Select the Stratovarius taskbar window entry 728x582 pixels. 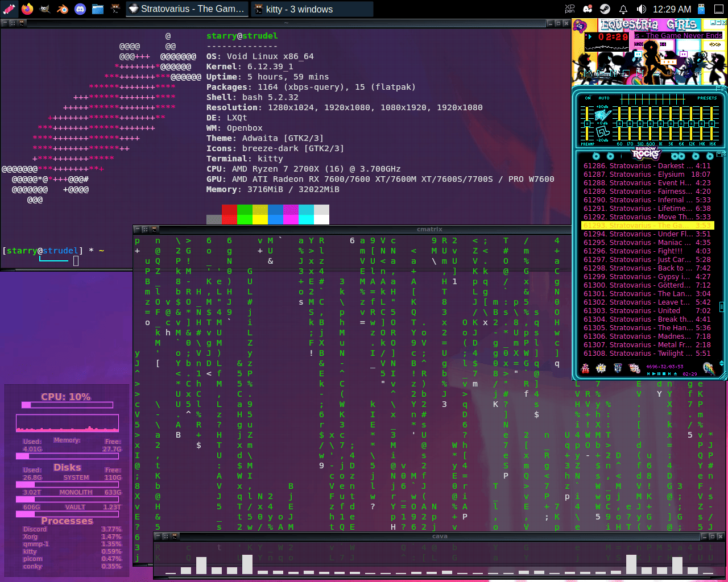pyautogui.click(x=187, y=9)
